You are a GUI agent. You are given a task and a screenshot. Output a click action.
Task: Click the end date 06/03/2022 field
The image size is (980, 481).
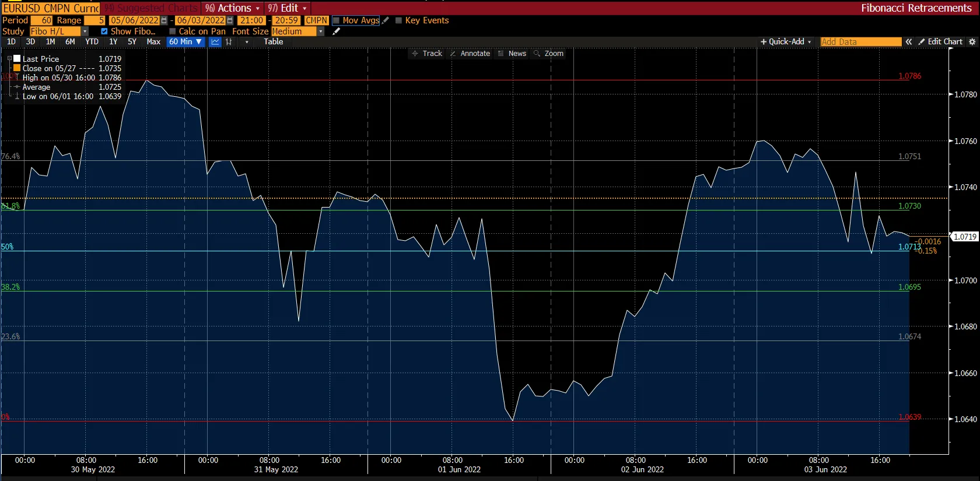click(201, 20)
